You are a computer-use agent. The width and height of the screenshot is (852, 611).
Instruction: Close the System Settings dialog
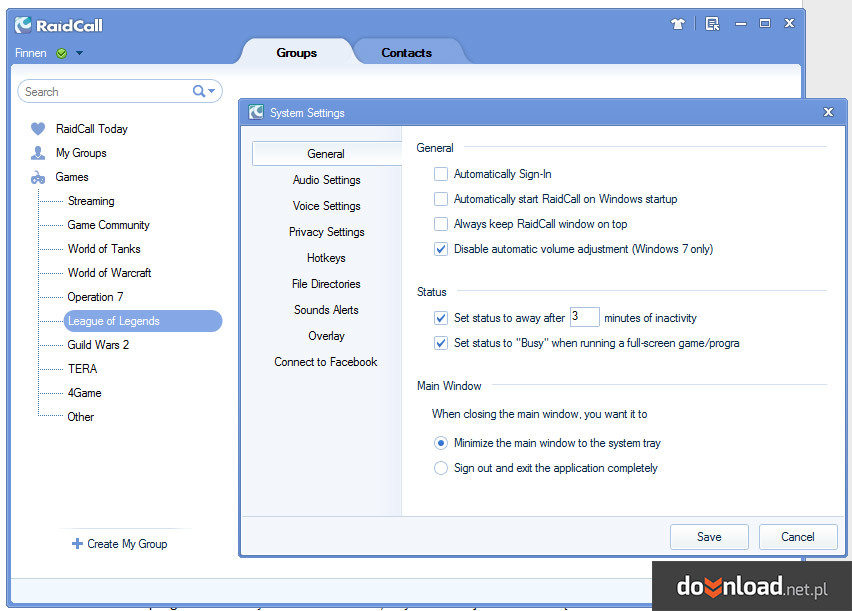click(828, 112)
